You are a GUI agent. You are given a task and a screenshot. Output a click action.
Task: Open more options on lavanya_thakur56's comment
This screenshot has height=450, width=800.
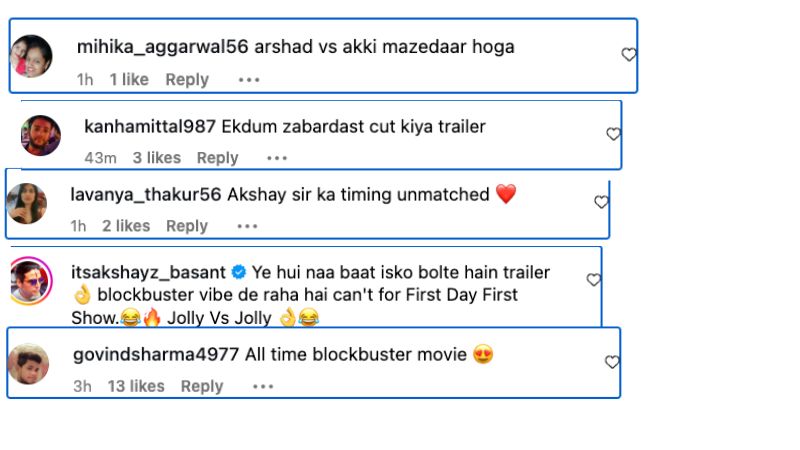tap(247, 227)
